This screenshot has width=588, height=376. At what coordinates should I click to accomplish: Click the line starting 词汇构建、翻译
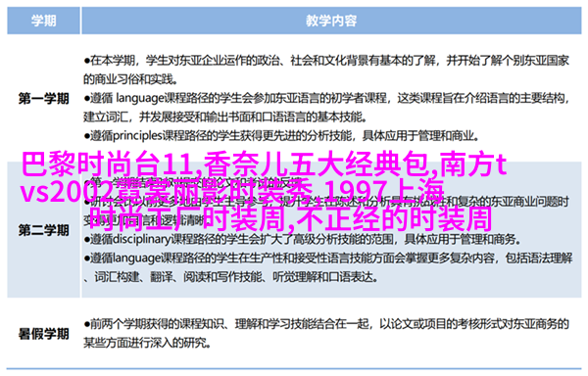click(x=231, y=277)
